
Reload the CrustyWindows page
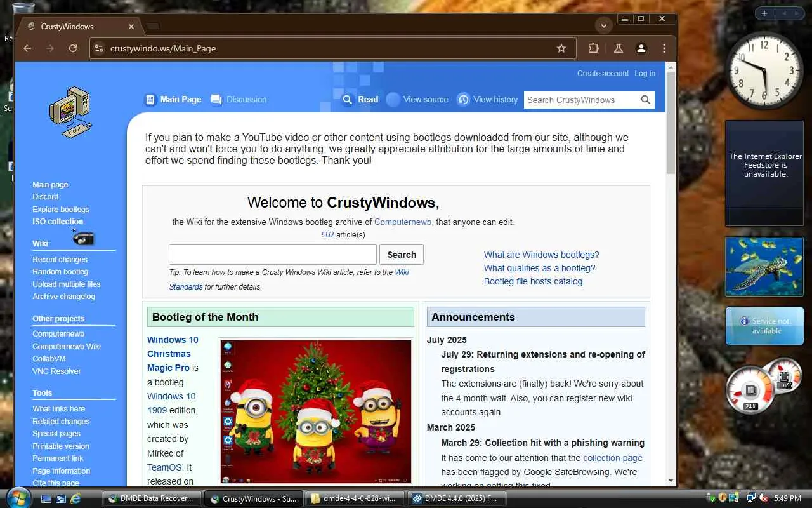click(x=73, y=48)
